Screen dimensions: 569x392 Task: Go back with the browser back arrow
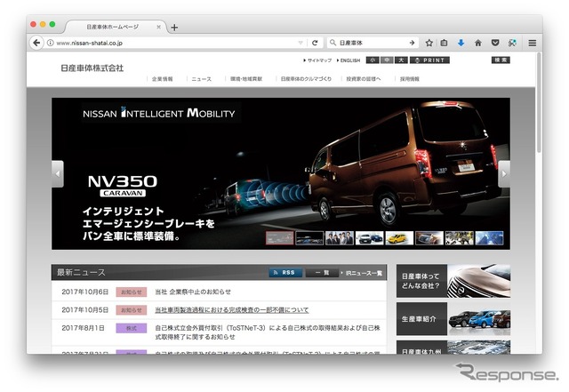coord(36,43)
